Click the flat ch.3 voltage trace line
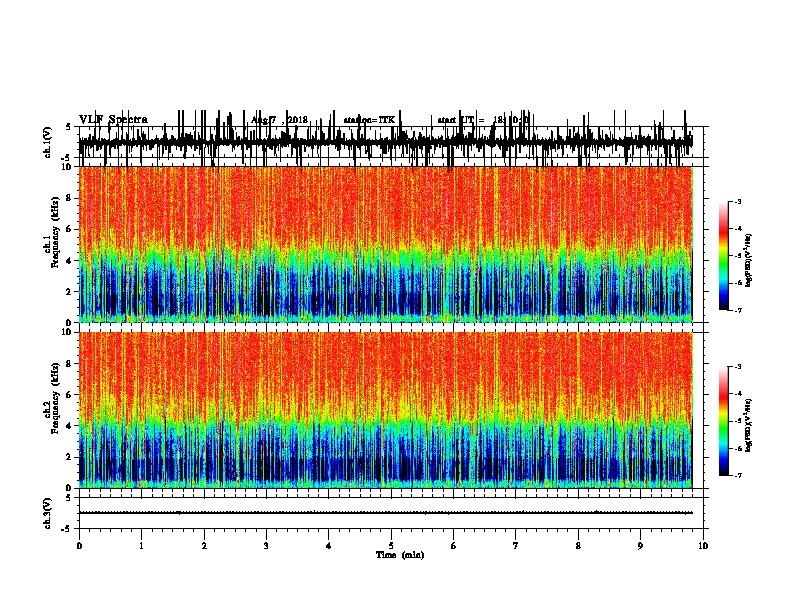The width and height of the screenshot is (792, 612). (385, 513)
